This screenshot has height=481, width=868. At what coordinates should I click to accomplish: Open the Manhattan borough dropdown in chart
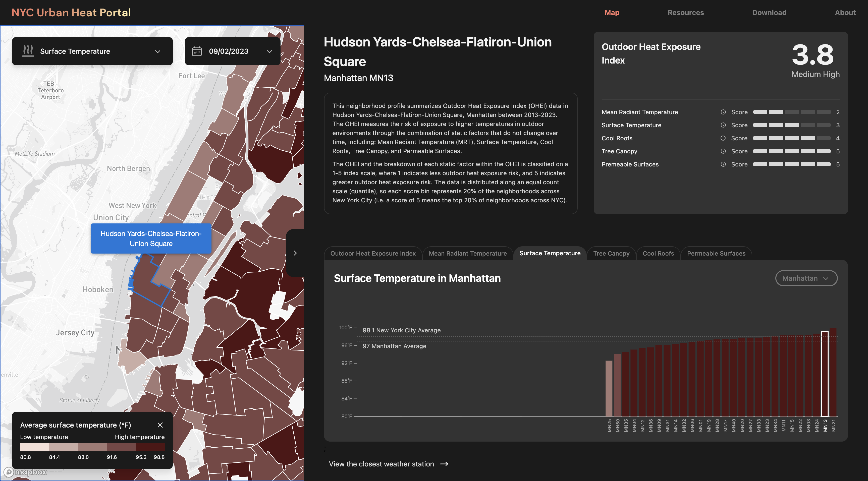pyautogui.click(x=806, y=278)
